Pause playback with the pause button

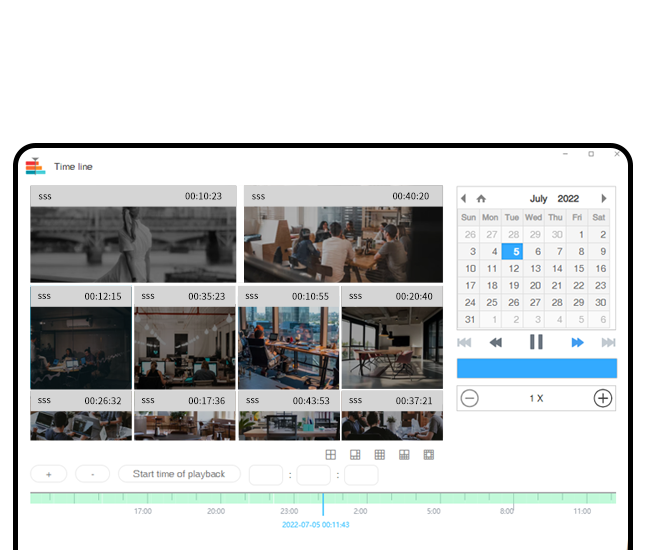536,342
